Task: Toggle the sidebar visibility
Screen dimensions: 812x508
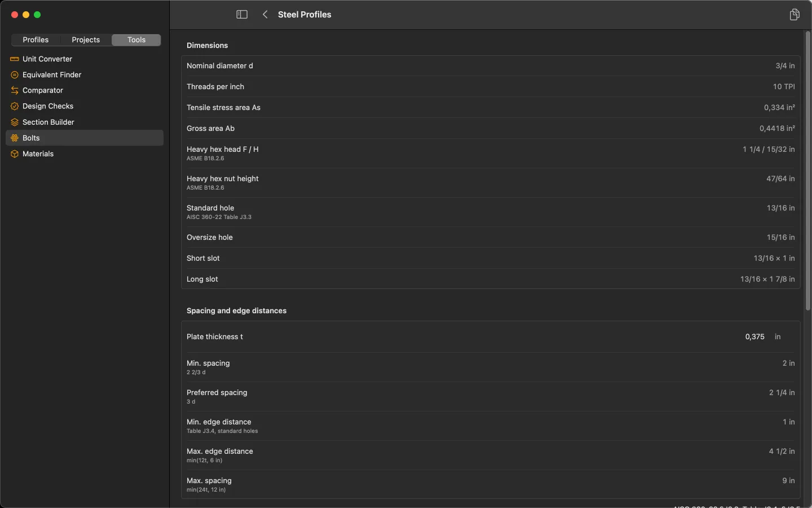Action: (x=242, y=15)
